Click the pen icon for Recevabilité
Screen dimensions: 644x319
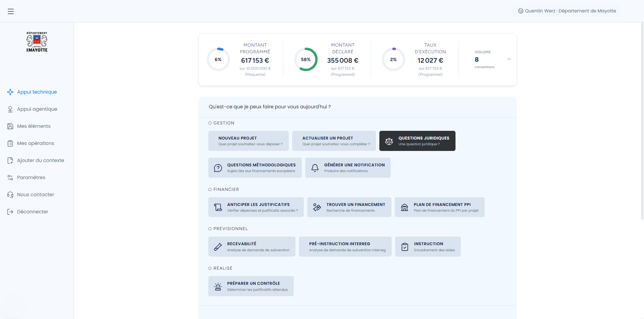[218, 247]
